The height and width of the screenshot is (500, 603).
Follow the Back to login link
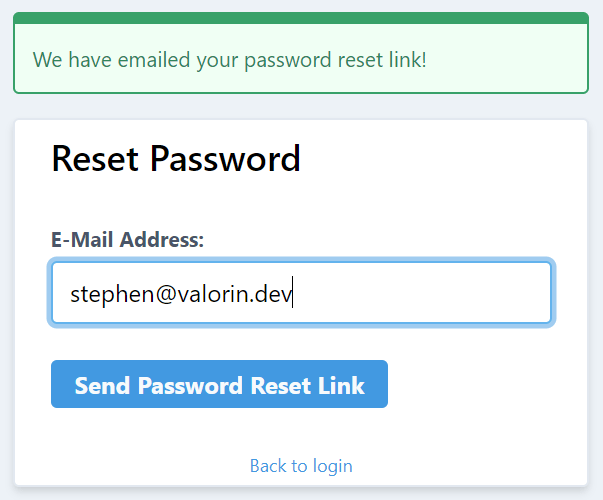point(301,466)
